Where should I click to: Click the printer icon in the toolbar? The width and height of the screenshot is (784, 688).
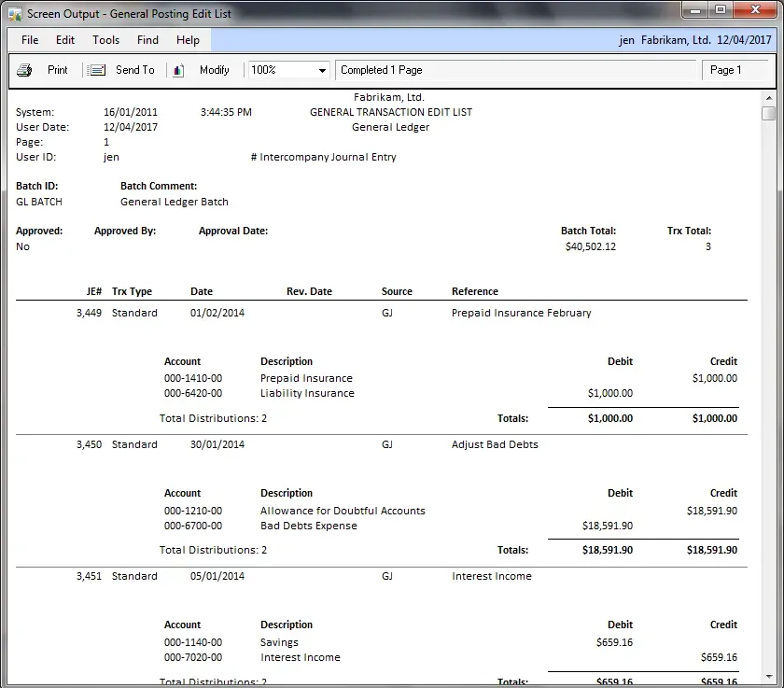point(24,70)
